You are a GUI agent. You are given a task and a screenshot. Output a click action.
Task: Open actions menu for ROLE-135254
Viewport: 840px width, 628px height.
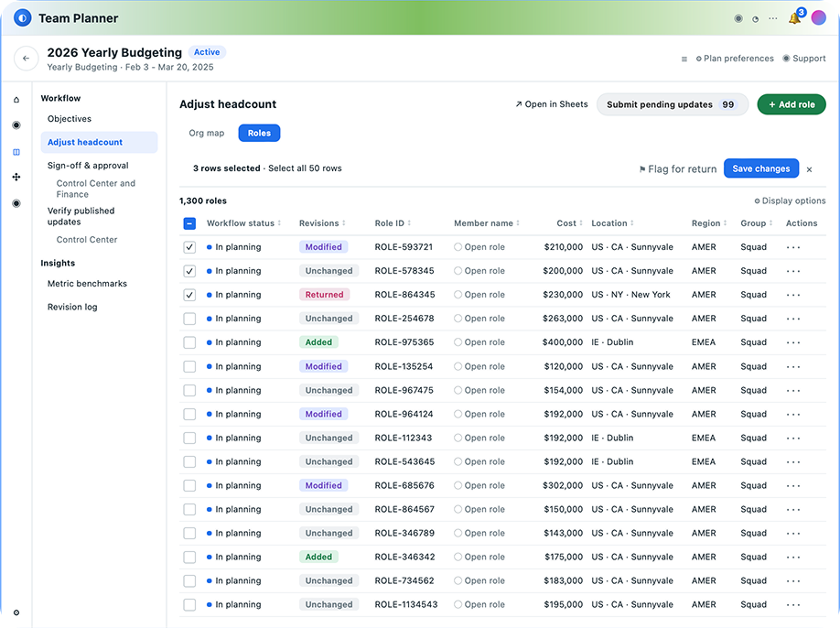793,367
